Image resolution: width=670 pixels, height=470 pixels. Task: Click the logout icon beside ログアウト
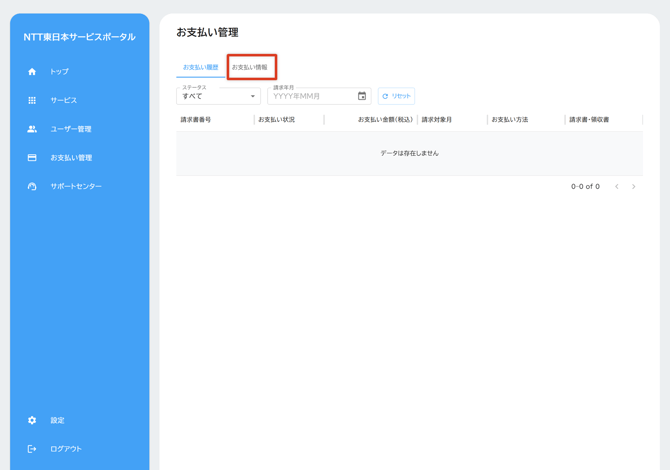tap(32, 449)
